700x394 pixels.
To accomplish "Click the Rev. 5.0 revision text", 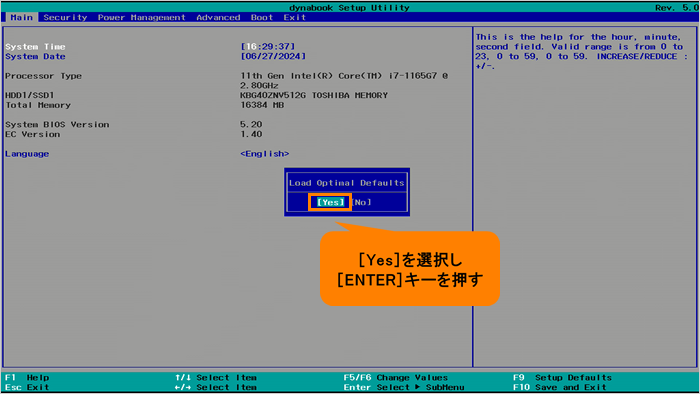I will [677, 8].
